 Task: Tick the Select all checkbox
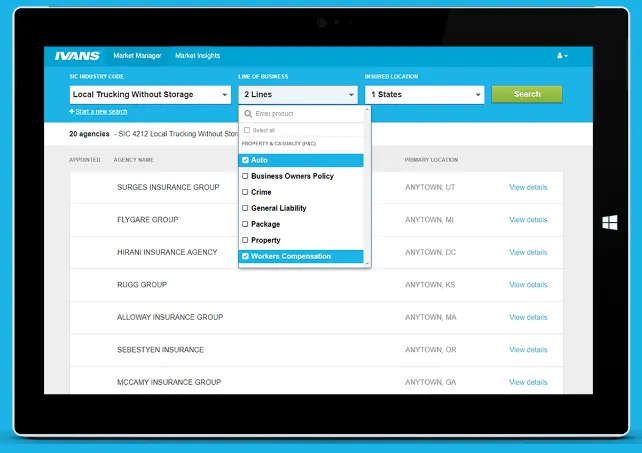pos(247,130)
